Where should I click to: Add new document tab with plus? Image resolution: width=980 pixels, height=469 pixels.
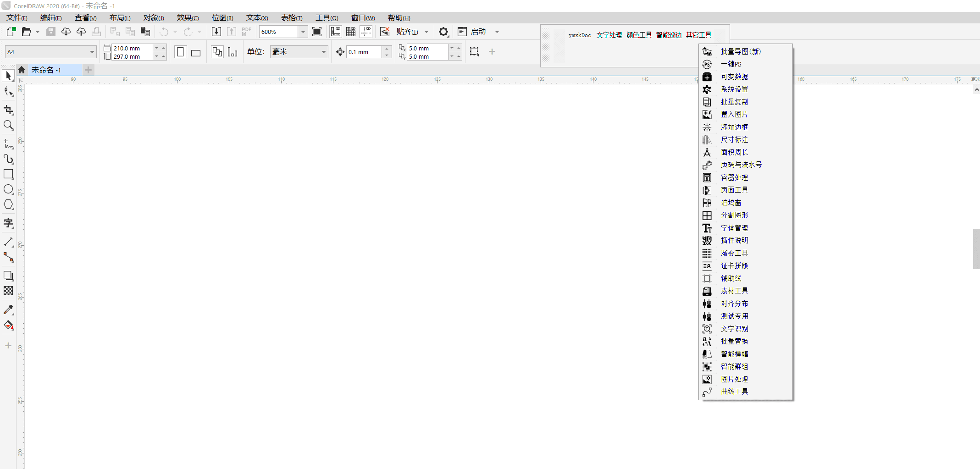[89, 70]
